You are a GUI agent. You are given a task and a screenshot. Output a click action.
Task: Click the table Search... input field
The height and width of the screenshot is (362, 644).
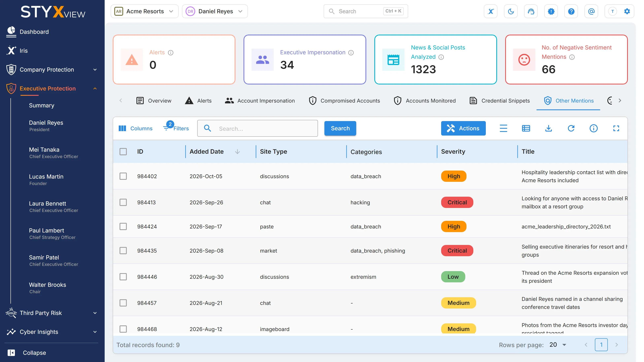[x=258, y=129]
